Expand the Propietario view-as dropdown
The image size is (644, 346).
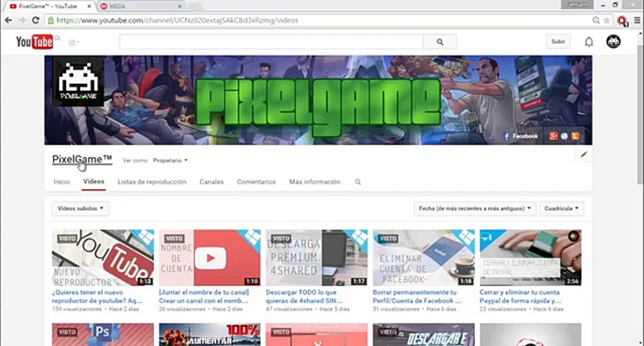click(x=170, y=161)
